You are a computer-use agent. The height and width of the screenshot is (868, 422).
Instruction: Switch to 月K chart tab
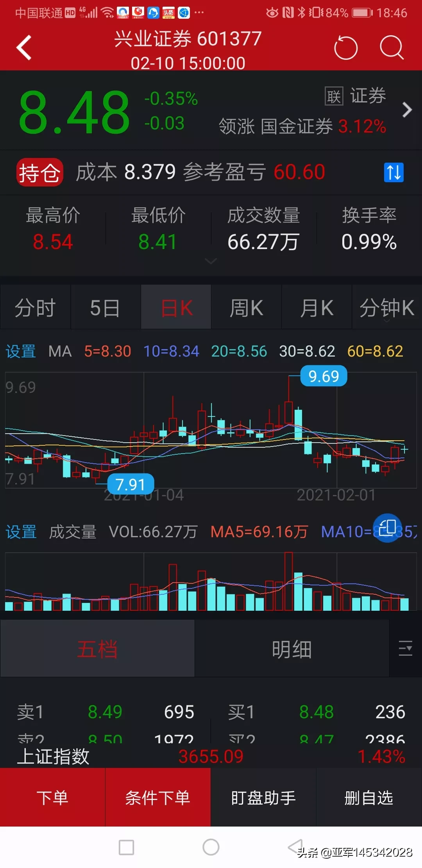click(317, 307)
